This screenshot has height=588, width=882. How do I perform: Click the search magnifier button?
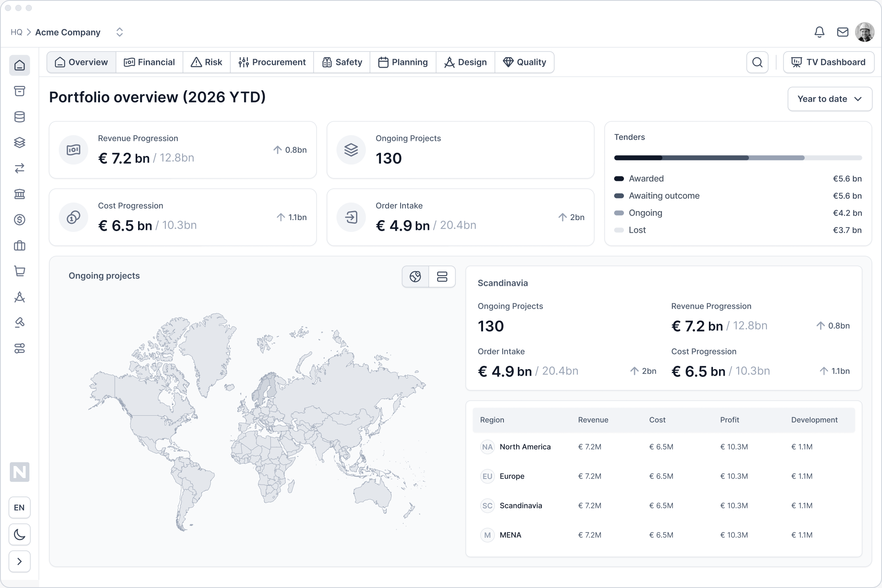tap(757, 62)
